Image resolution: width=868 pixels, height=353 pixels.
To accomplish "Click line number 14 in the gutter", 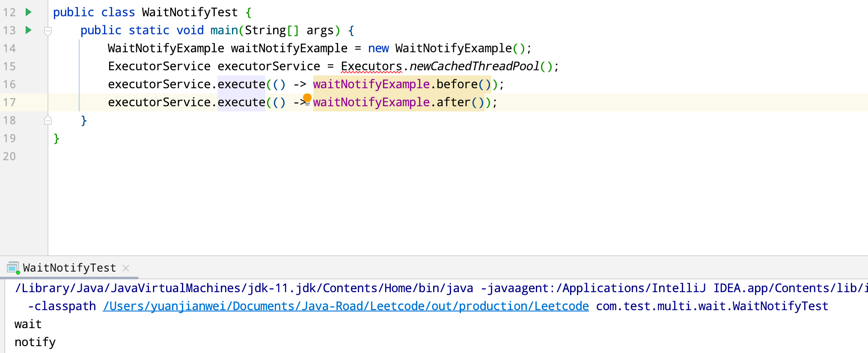I will click(9, 48).
